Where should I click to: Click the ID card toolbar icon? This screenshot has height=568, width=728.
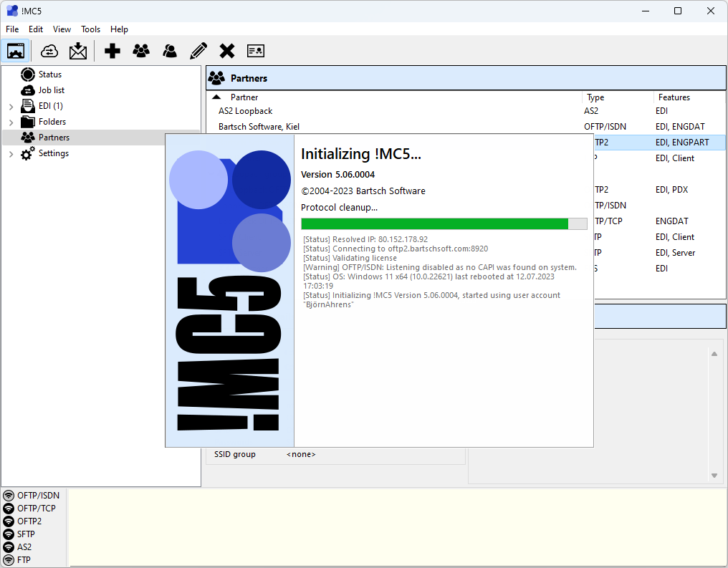256,51
